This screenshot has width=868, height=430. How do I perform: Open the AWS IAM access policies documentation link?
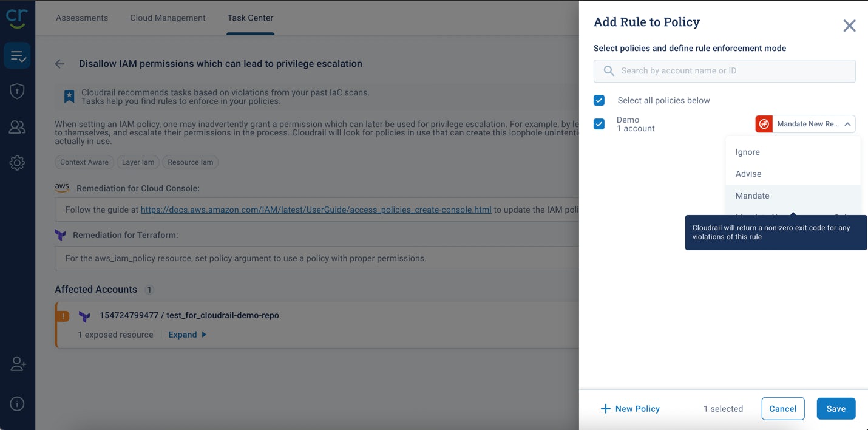tap(315, 210)
